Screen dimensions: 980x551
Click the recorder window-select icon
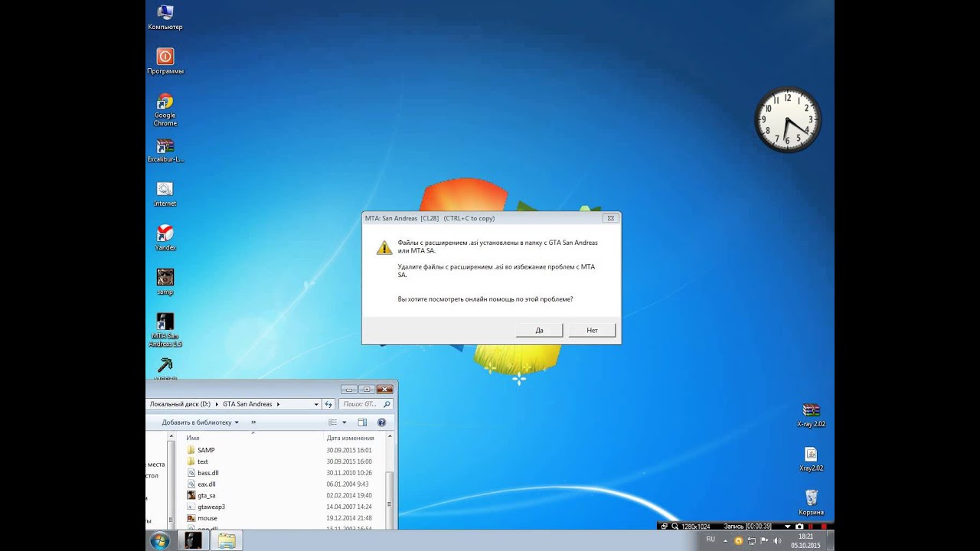(664, 527)
